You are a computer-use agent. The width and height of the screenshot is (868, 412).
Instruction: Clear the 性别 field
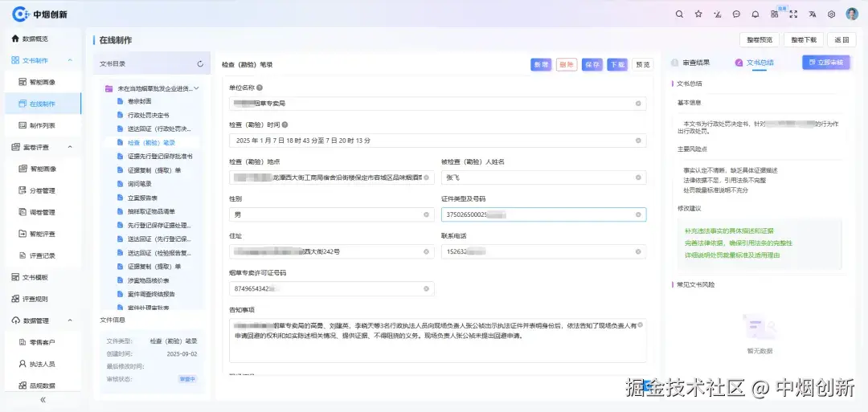tap(426, 214)
